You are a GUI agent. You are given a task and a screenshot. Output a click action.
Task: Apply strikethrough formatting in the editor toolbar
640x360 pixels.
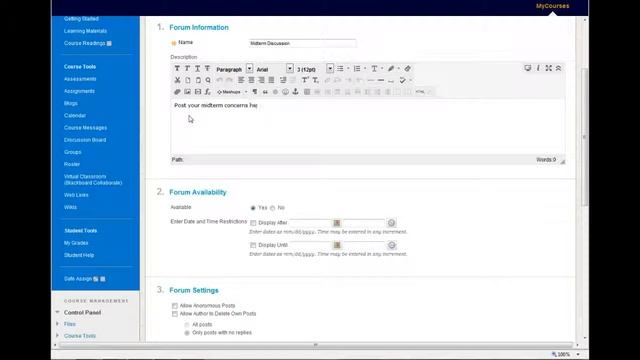tap(207, 69)
